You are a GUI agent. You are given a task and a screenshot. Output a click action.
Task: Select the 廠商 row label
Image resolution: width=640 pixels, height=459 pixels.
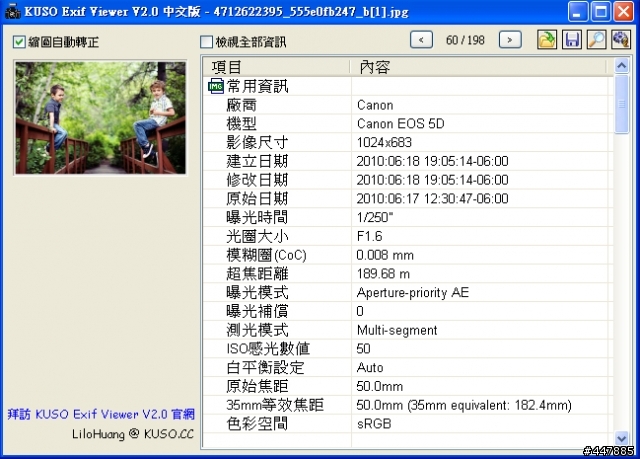click(x=242, y=105)
